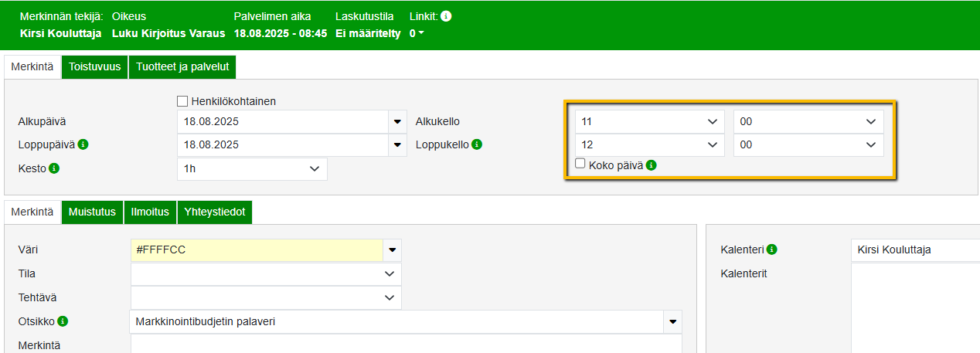Click info icon beside Kesto label

(x=54, y=168)
